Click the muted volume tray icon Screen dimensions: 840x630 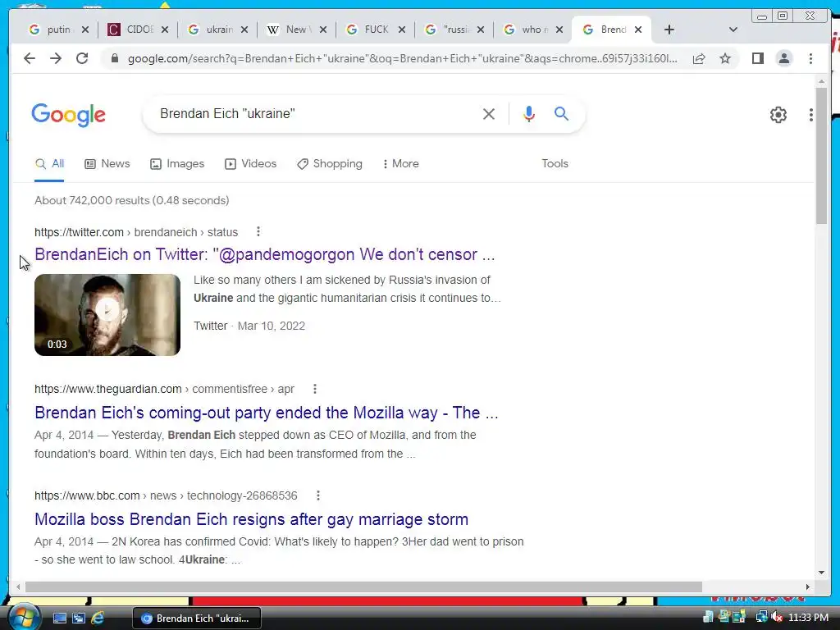point(776,617)
